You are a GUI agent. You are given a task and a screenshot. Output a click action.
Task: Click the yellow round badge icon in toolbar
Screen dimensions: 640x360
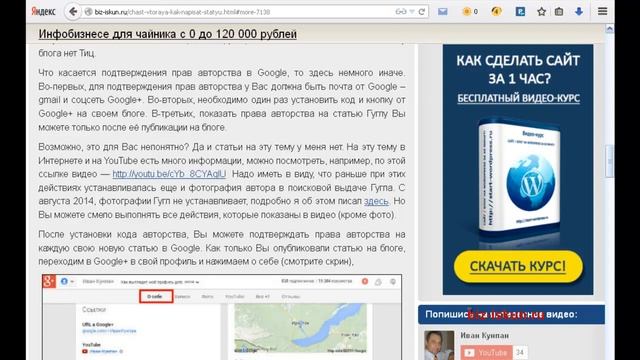(496, 11)
